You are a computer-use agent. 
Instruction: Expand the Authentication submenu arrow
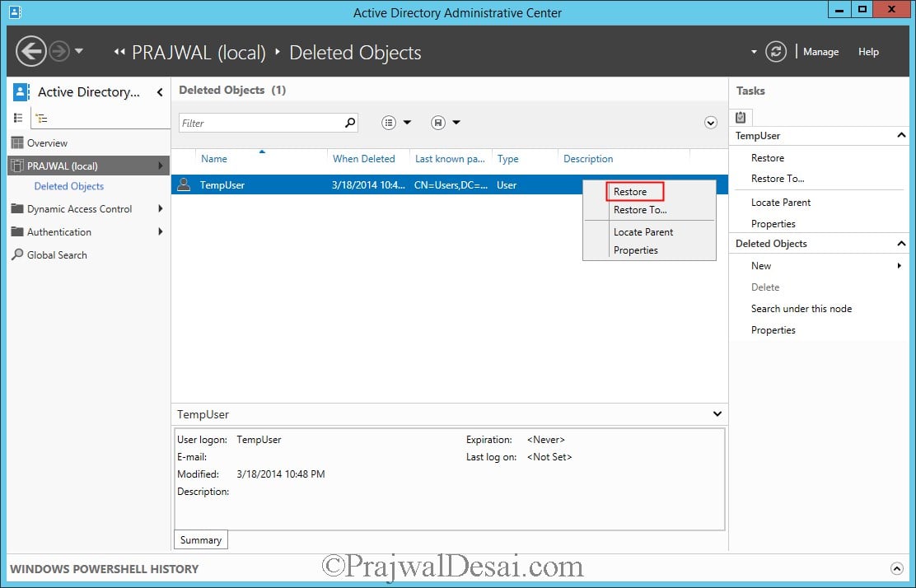click(x=161, y=231)
